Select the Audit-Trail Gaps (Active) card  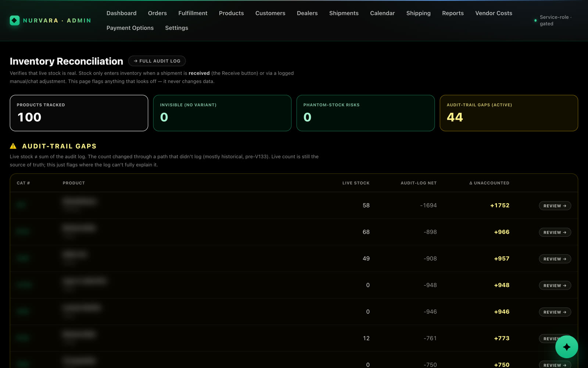509,113
